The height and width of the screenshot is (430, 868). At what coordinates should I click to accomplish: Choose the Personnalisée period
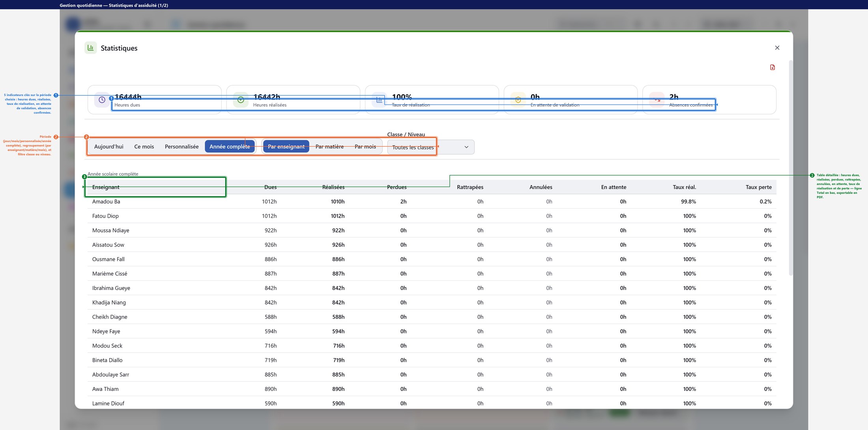(181, 146)
